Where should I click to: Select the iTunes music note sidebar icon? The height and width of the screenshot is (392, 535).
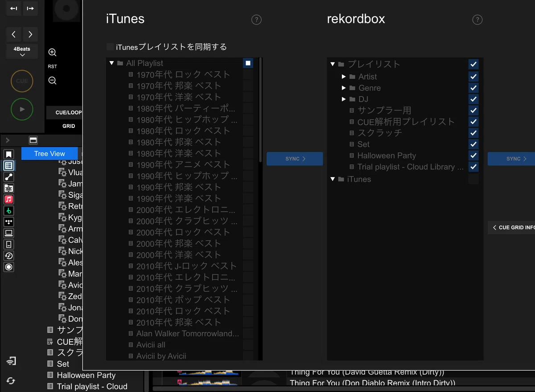coord(8,199)
